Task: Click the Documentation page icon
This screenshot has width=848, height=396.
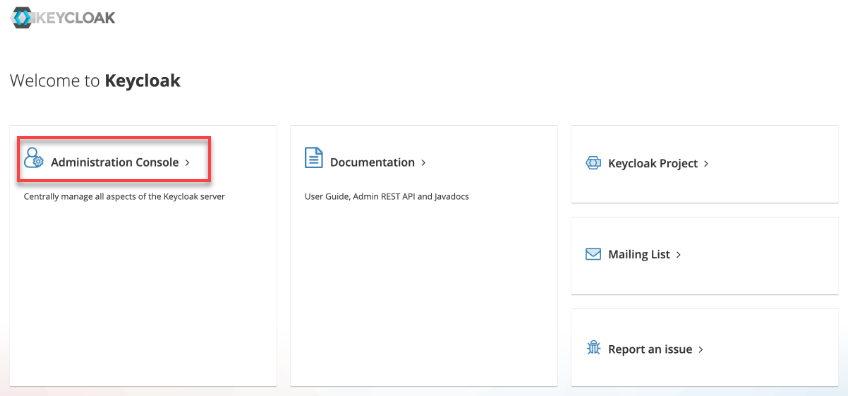Action: click(x=314, y=157)
